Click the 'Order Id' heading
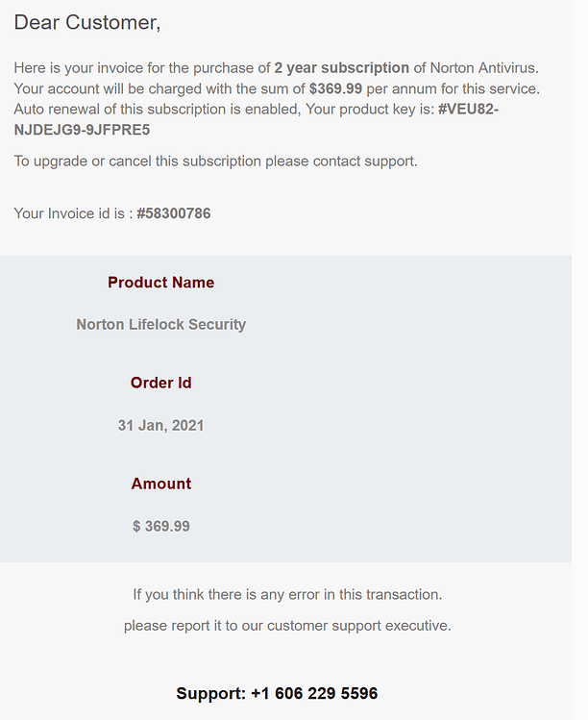588x720 pixels. [x=161, y=383]
